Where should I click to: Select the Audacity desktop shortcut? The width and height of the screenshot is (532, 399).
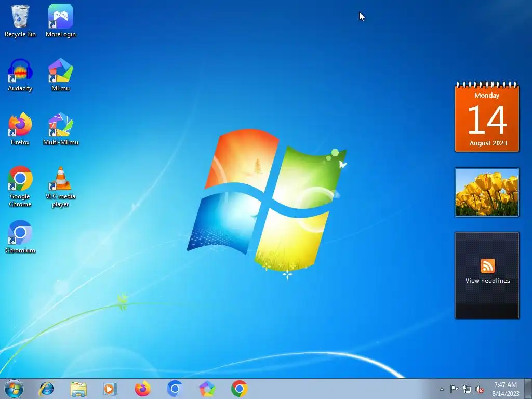pyautogui.click(x=20, y=75)
